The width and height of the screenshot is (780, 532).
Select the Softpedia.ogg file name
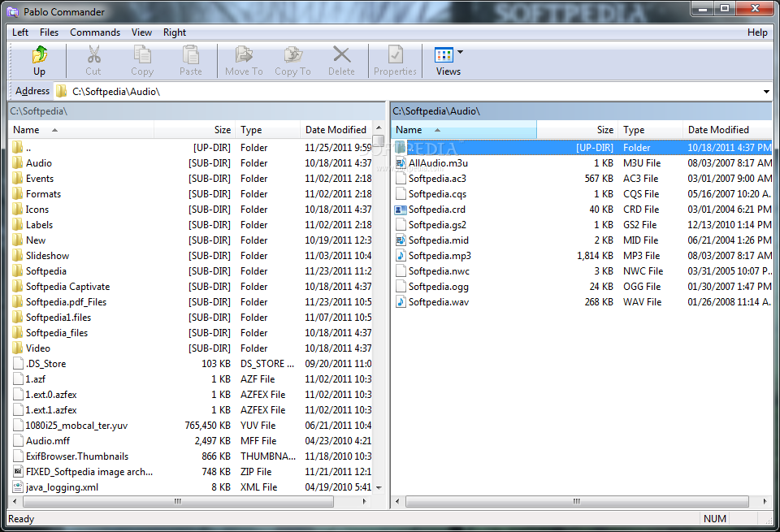[x=438, y=287]
